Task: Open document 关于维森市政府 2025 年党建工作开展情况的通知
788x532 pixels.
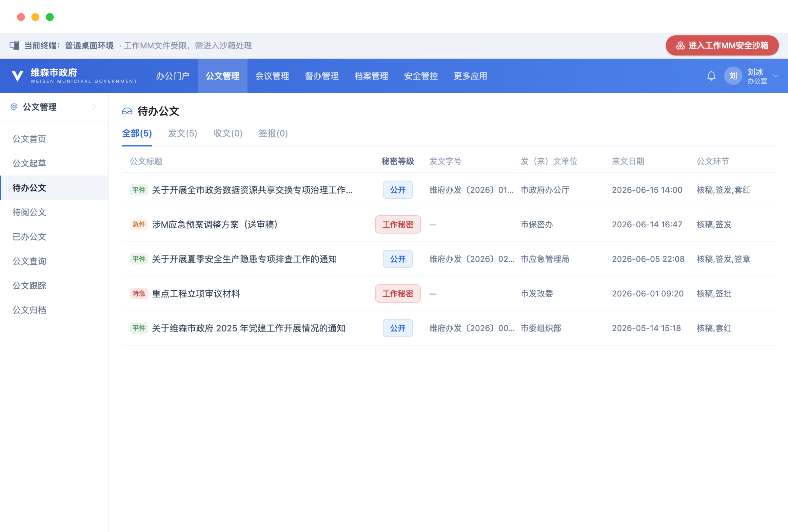Action: click(x=248, y=328)
